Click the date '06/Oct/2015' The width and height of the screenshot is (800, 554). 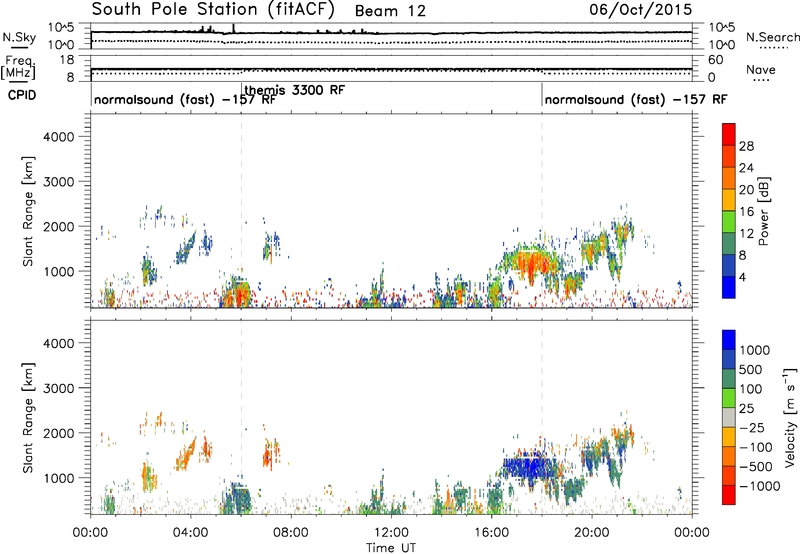[x=641, y=10]
